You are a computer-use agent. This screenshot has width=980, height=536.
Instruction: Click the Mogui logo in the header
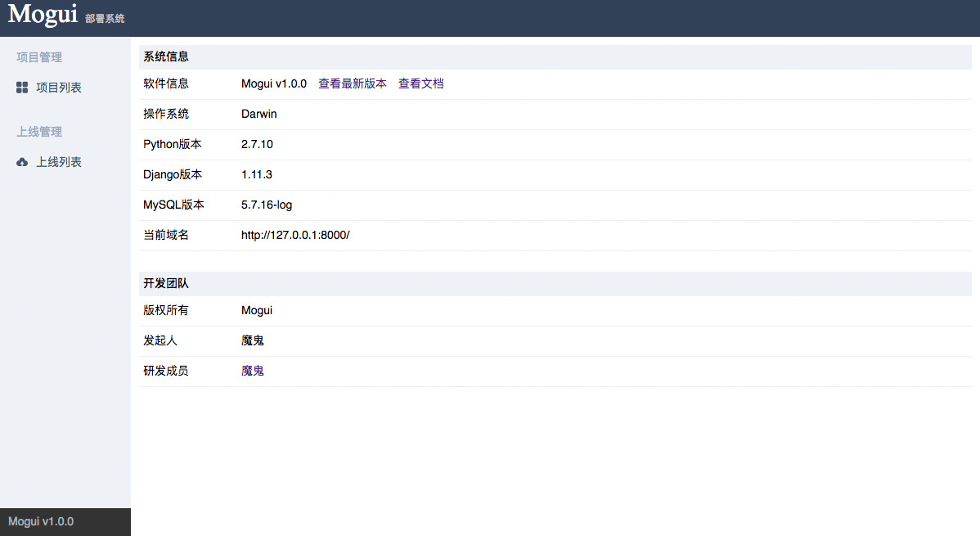[42, 15]
